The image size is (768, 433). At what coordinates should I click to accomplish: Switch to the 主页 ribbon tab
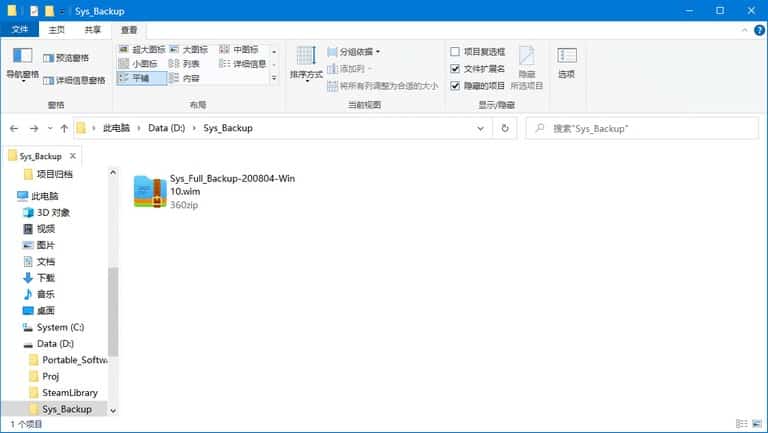(x=56, y=30)
